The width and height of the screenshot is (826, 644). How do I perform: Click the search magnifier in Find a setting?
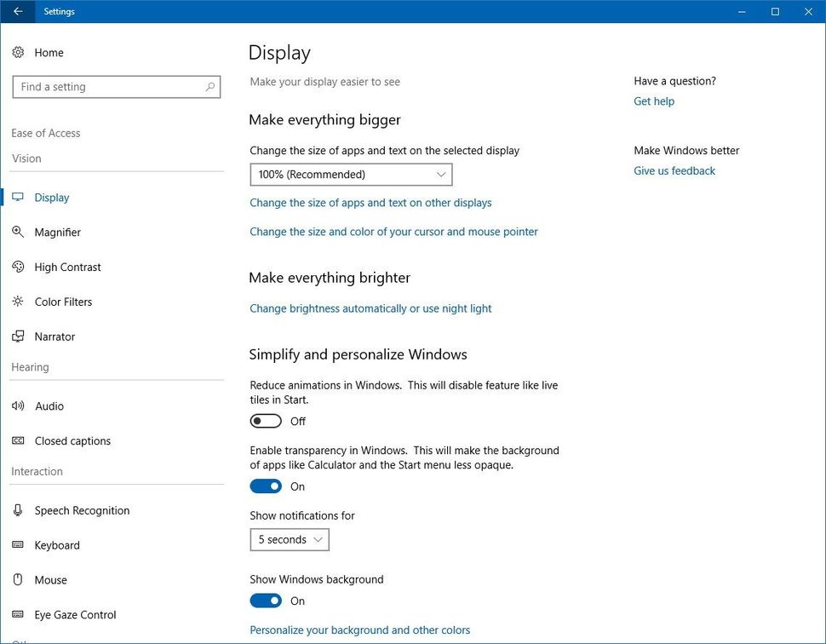(x=209, y=86)
